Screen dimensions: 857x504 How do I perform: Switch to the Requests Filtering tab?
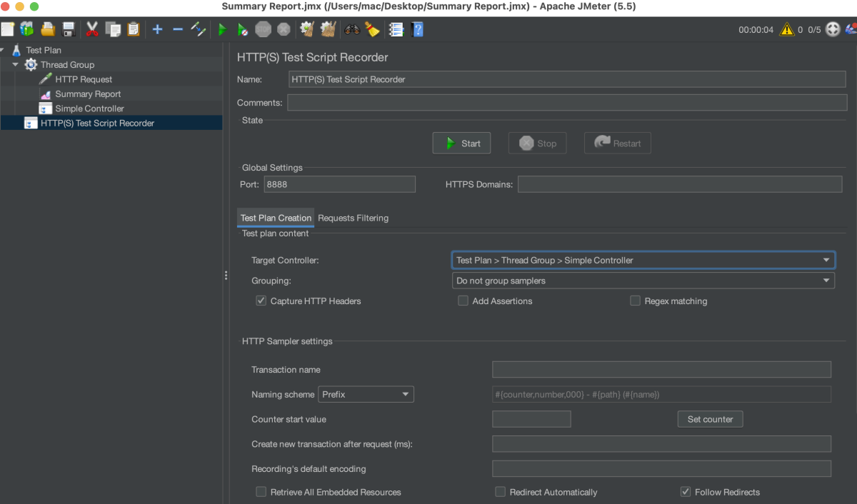[353, 218]
